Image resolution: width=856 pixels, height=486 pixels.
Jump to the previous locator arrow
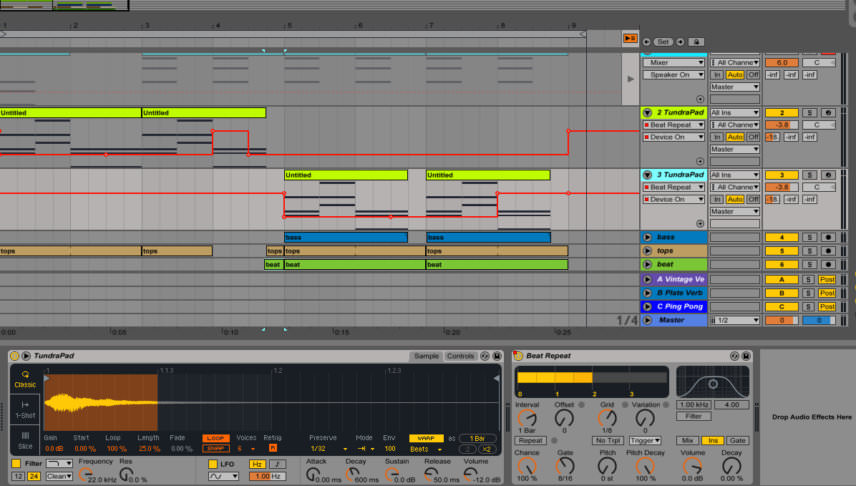[646, 42]
